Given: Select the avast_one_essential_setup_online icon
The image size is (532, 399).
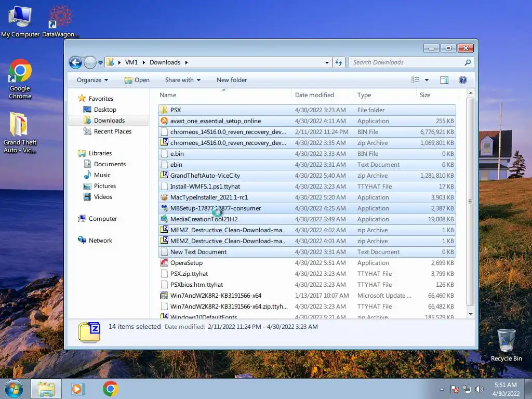Looking at the screenshot, I should (x=164, y=121).
